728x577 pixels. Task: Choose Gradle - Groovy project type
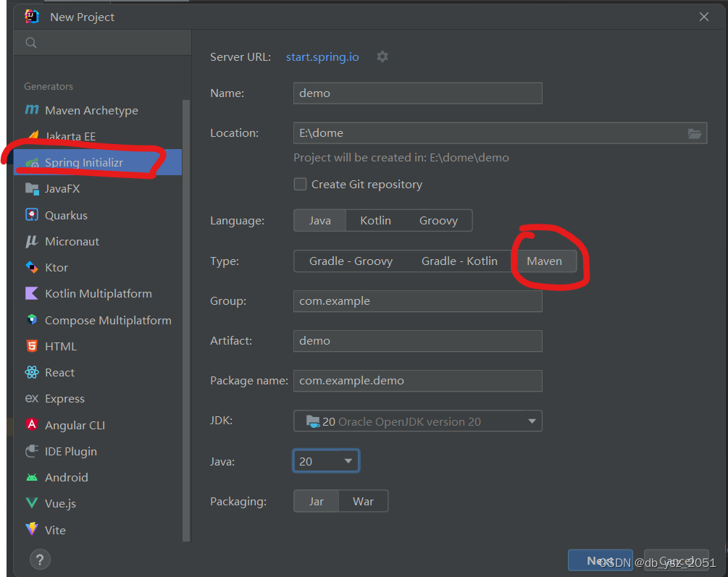[351, 261]
